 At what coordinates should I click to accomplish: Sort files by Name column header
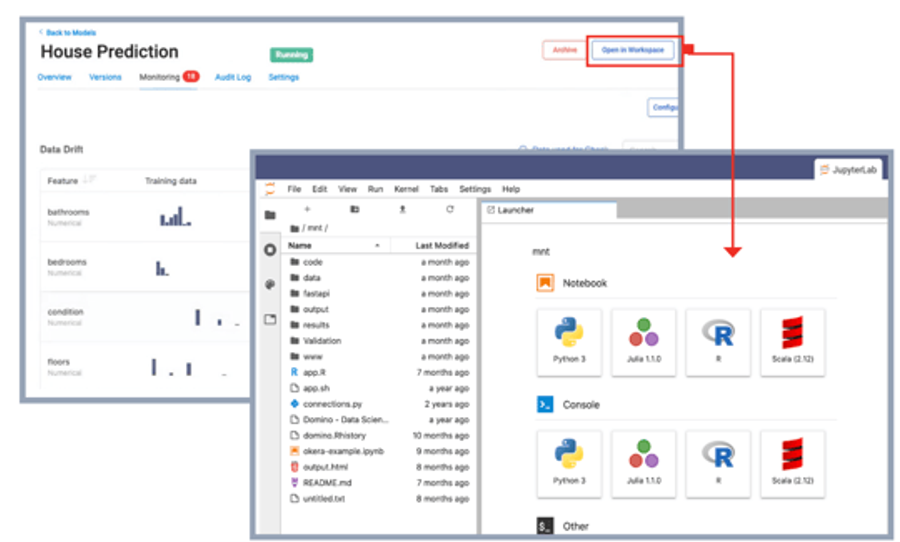pyautogui.click(x=335, y=245)
